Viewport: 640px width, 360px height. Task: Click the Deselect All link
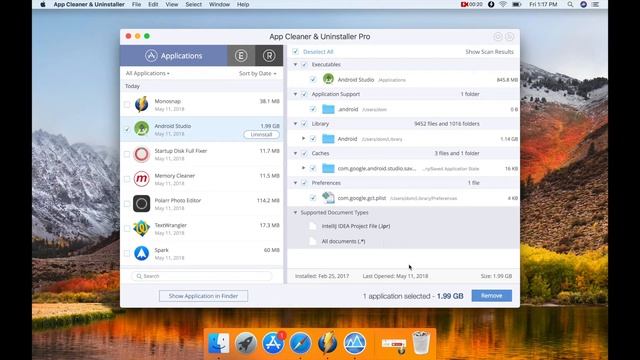click(318, 52)
